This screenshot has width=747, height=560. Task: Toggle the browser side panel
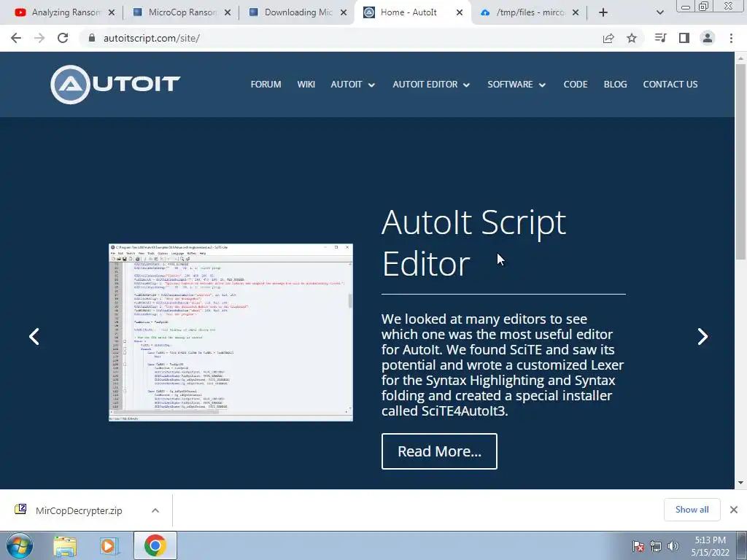point(684,38)
